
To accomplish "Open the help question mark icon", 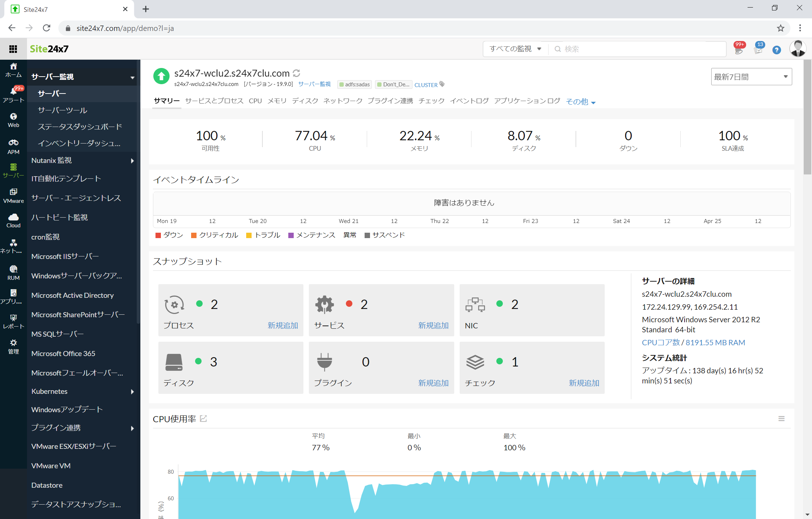I will coord(776,50).
